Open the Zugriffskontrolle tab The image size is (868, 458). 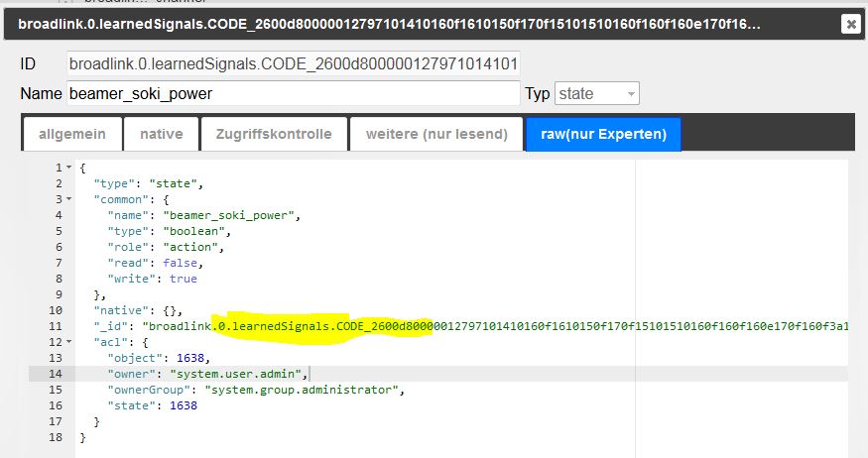(274, 134)
